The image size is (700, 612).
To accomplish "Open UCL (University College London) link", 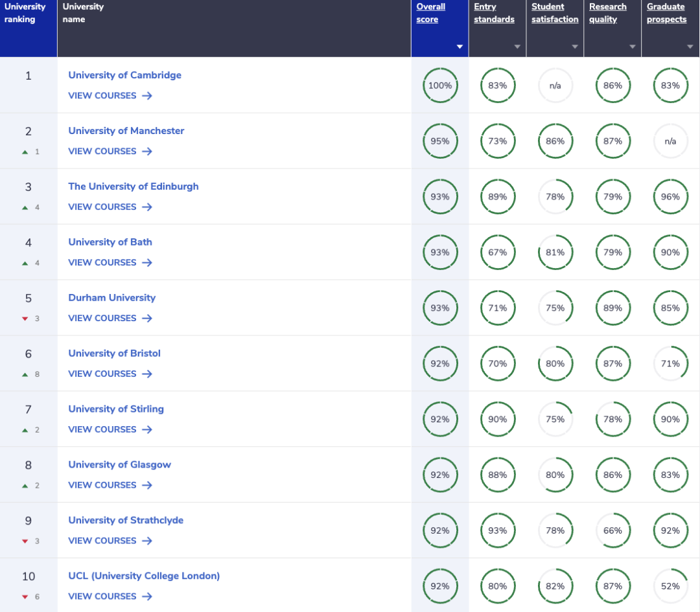I will click(144, 576).
